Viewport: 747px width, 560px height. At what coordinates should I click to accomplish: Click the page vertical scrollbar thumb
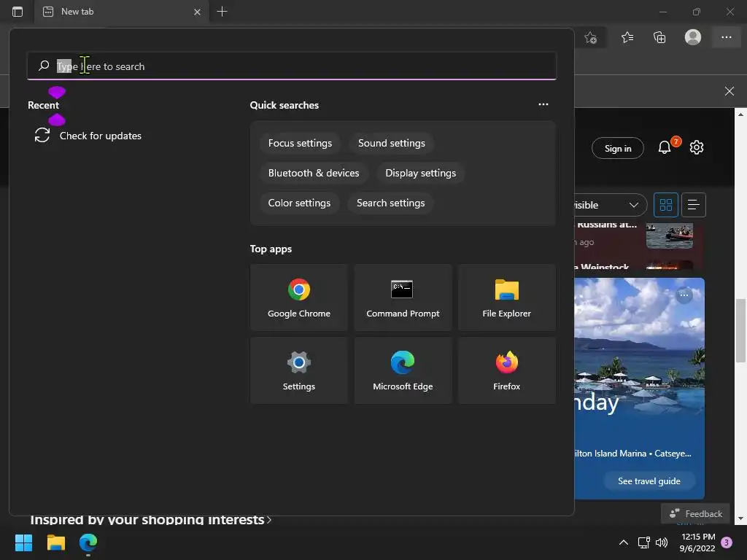click(740, 330)
